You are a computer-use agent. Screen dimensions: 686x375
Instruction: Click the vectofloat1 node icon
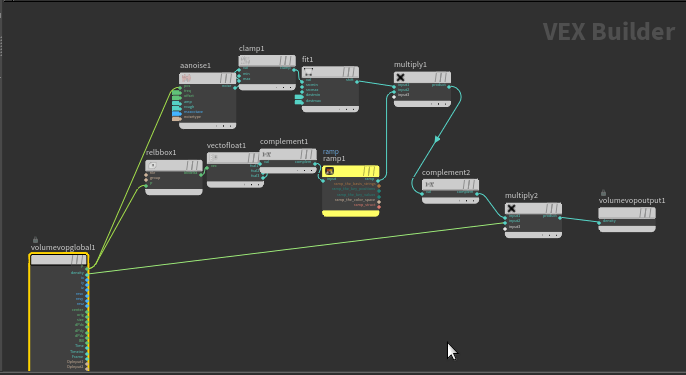click(x=214, y=158)
